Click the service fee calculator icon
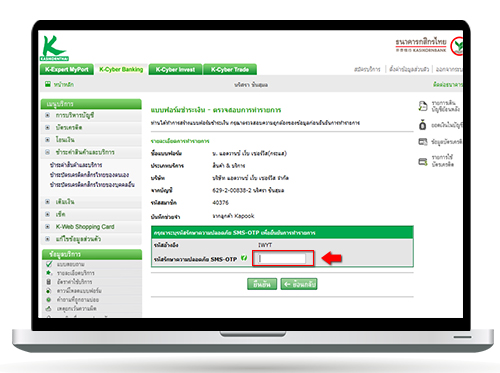The width and height of the screenshot is (500, 373). 49,282
